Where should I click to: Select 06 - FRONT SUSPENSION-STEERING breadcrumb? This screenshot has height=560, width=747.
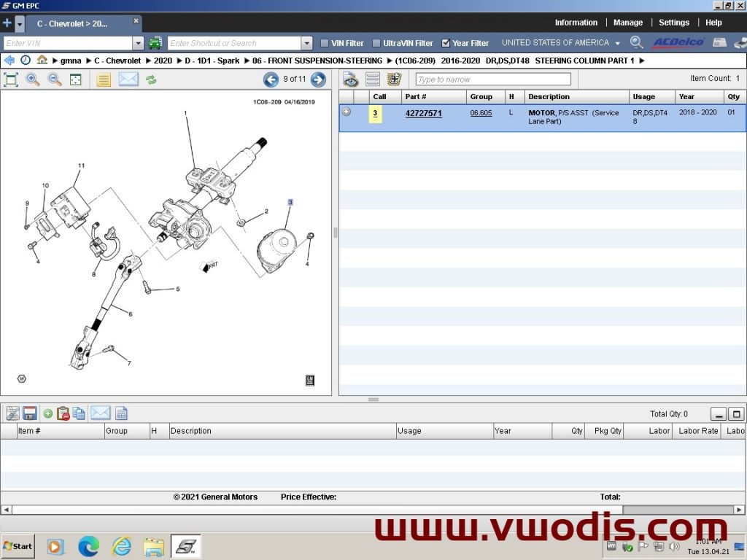pos(317,61)
